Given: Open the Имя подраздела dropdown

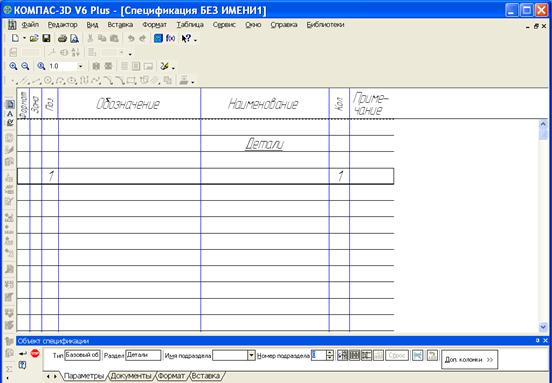Looking at the screenshot, I should (x=251, y=356).
